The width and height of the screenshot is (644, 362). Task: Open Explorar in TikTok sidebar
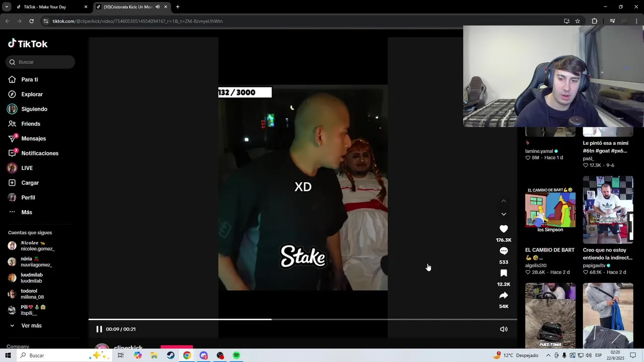tap(25, 94)
